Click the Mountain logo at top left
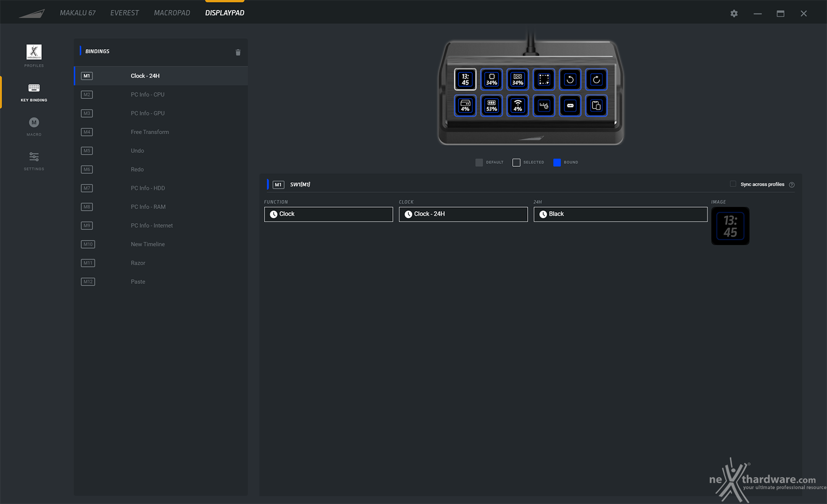The image size is (827, 504). point(32,13)
